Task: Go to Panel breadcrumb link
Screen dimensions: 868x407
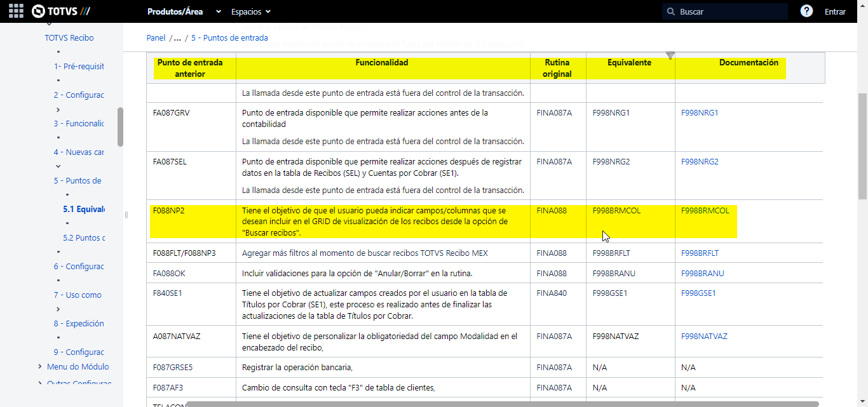Action: (x=156, y=38)
